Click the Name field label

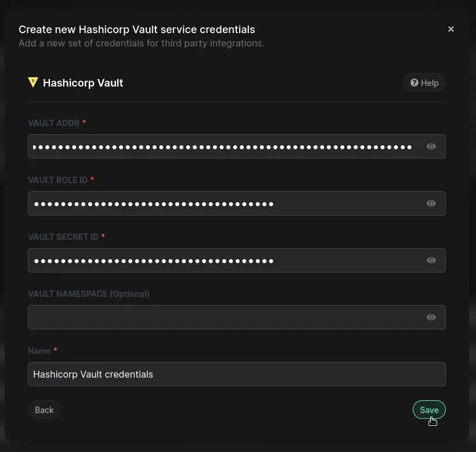[39, 351]
